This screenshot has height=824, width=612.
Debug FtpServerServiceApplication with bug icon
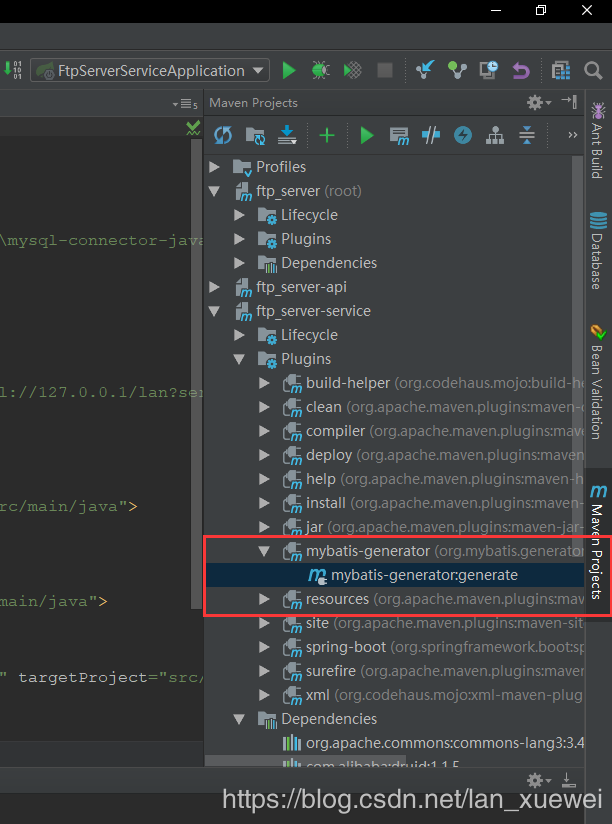[x=320, y=70]
